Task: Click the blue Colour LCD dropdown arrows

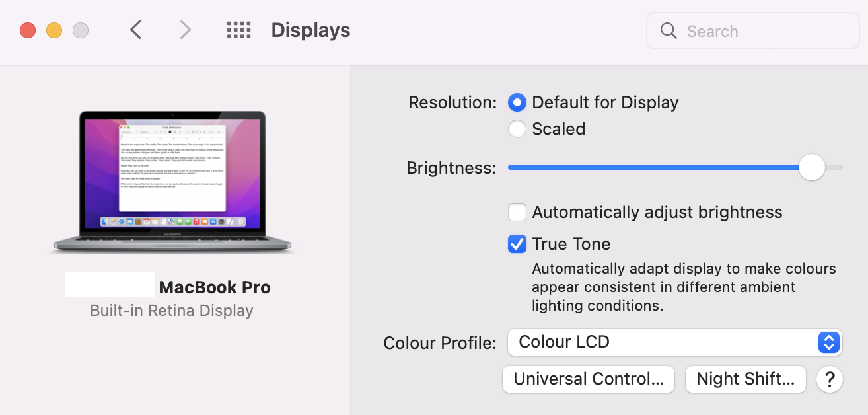Action: coord(828,342)
